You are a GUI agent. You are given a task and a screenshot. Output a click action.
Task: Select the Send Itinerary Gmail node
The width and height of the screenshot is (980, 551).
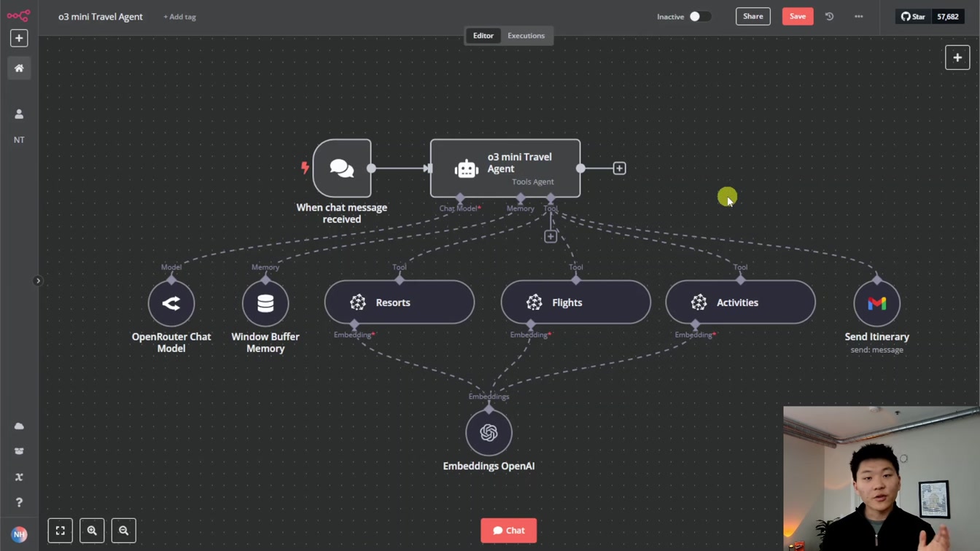(877, 302)
